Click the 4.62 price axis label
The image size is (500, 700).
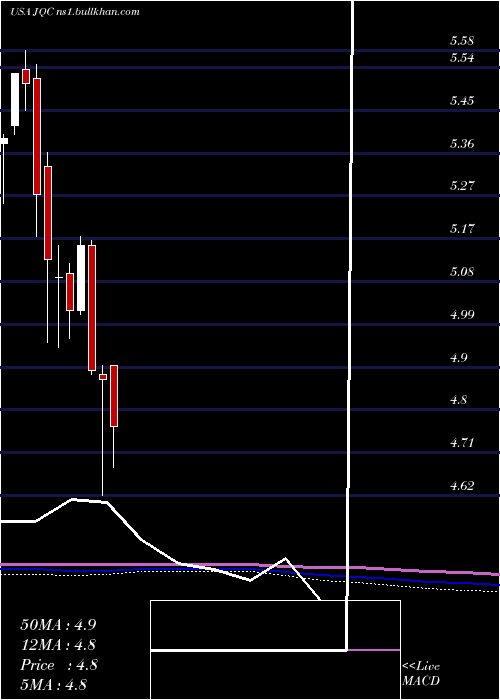click(462, 486)
